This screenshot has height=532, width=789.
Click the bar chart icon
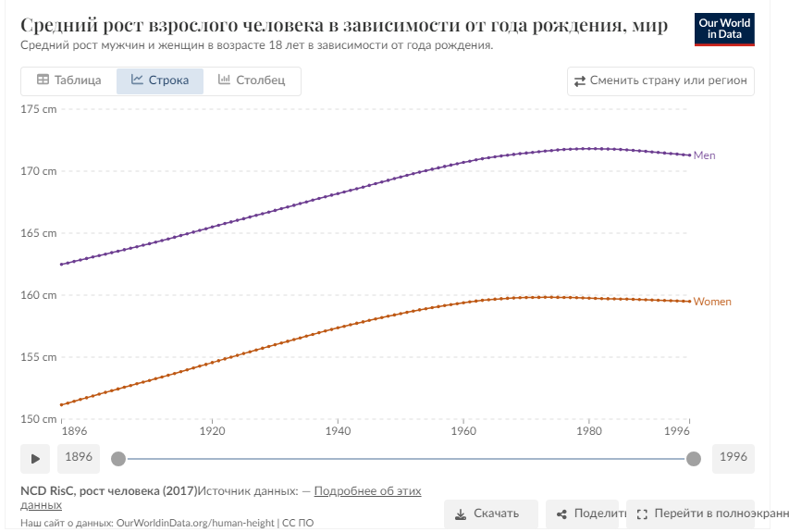(224, 80)
